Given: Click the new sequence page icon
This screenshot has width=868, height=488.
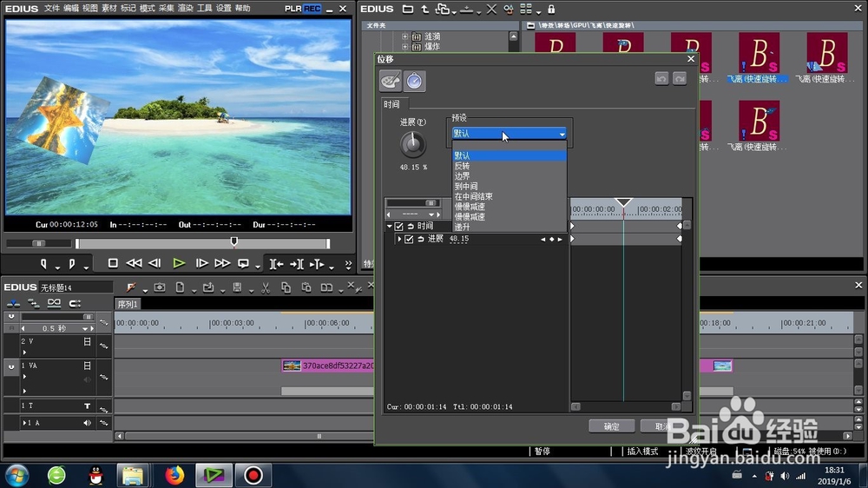Looking at the screenshot, I should click(x=180, y=287).
